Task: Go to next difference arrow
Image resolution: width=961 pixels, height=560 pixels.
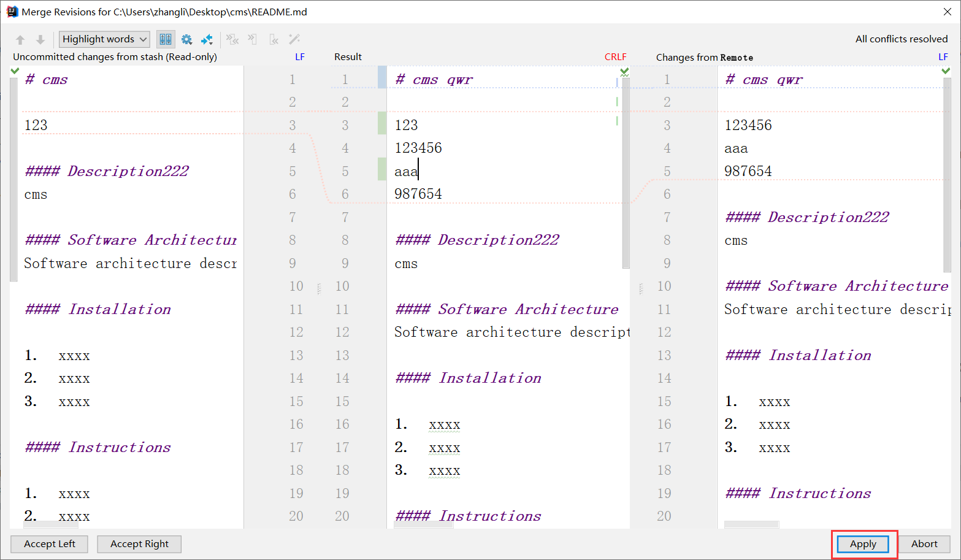Action: (40, 39)
